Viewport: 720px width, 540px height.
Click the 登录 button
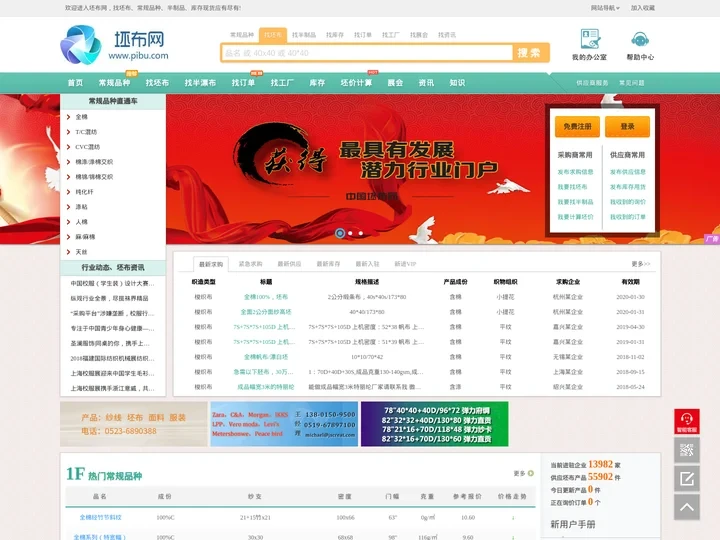[x=627, y=126]
